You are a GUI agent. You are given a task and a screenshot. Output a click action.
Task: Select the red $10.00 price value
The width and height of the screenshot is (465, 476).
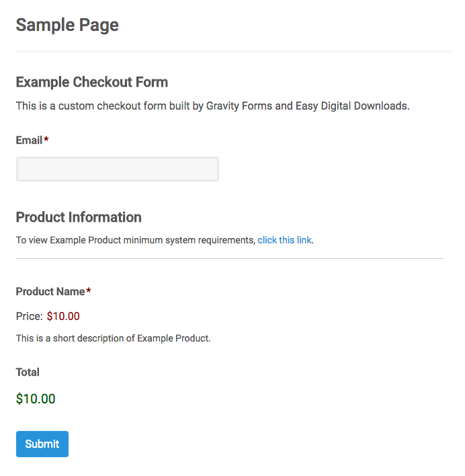coord(63,316)
